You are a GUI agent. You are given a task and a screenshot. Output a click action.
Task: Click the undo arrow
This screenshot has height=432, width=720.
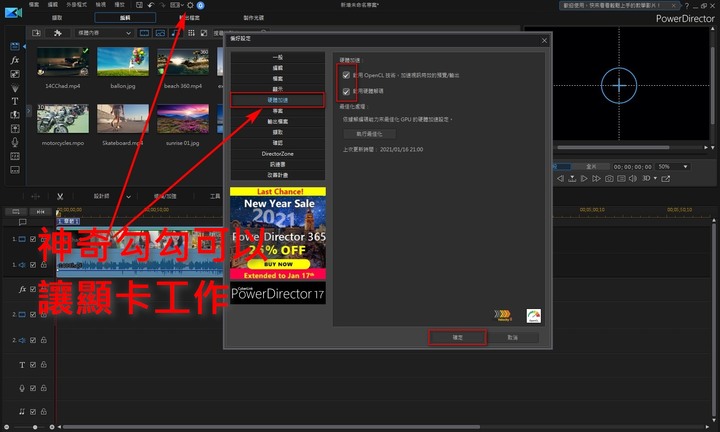pyautogui.click(x=151, y=5)
